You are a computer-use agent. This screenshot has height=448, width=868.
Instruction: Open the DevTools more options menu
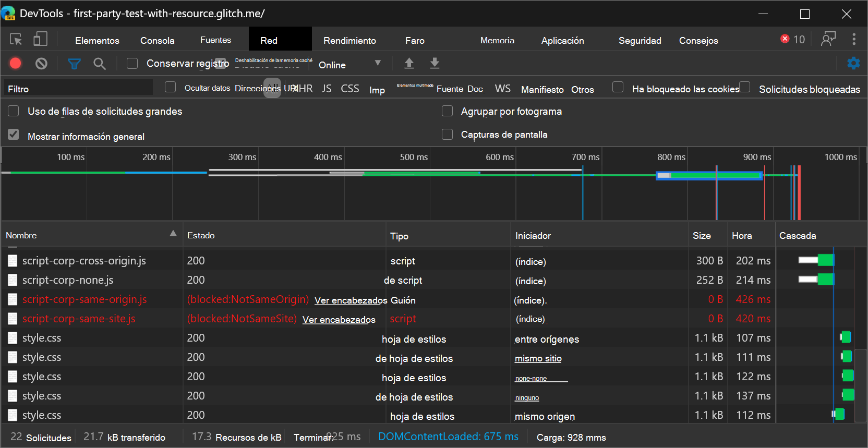tap(854, 40)
